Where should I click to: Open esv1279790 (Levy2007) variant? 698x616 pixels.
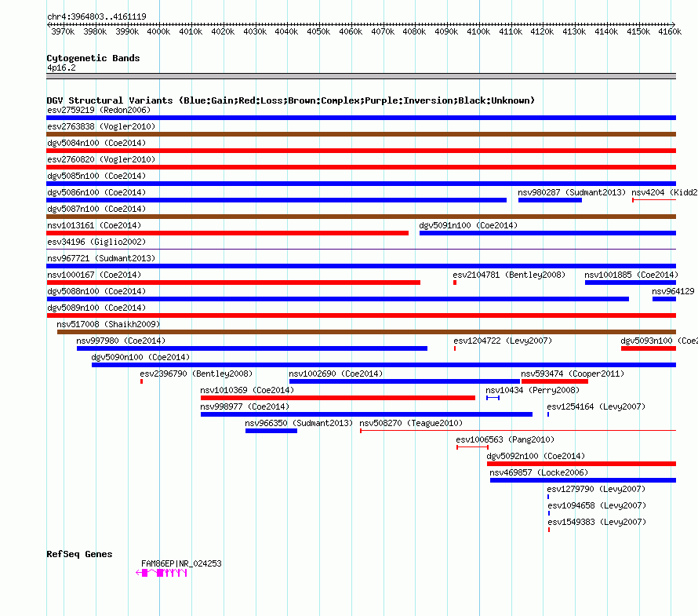[x=596, y=489]
